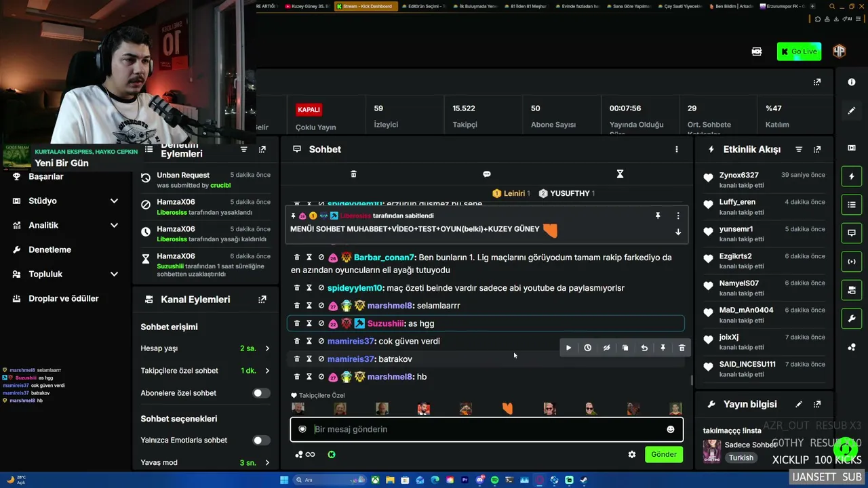Toggle the broadcast signal icon in right rail
Viewport: 868px width, 488px height.
(852, 262)
